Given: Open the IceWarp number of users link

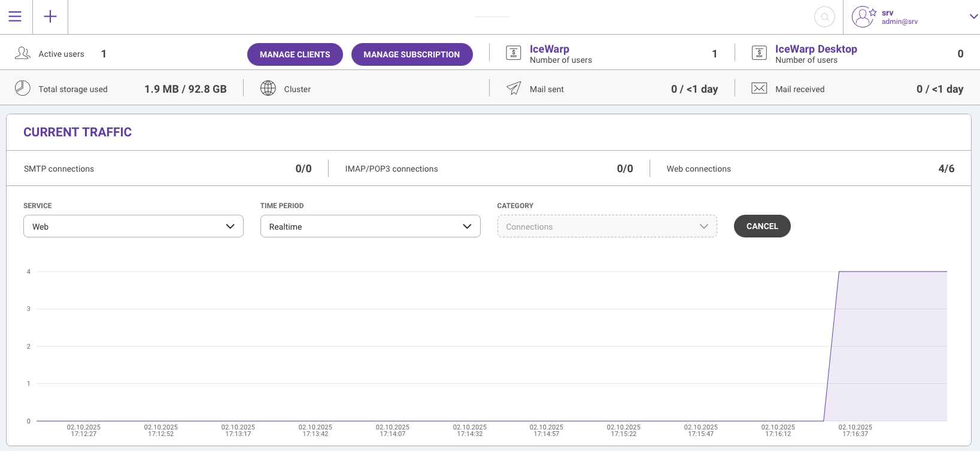Looking at the screenshot, I should 549,49.
